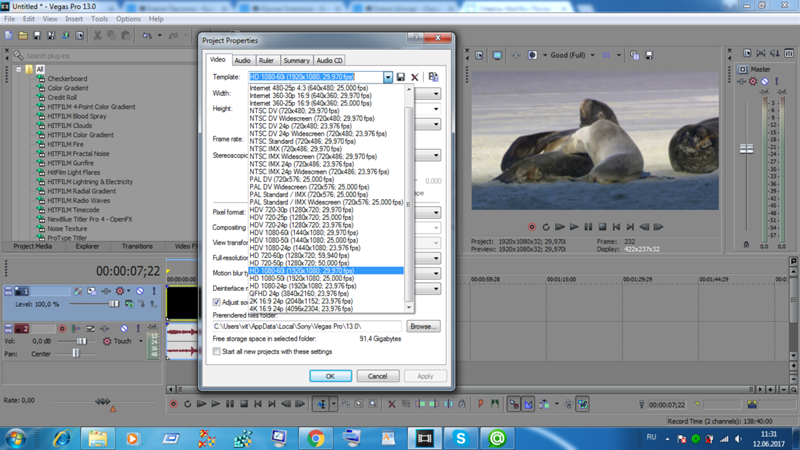The height and width of the screenshot is (450, 800).
Task: Click the Match Media Video Settings icon
Action: pos(433,77)
